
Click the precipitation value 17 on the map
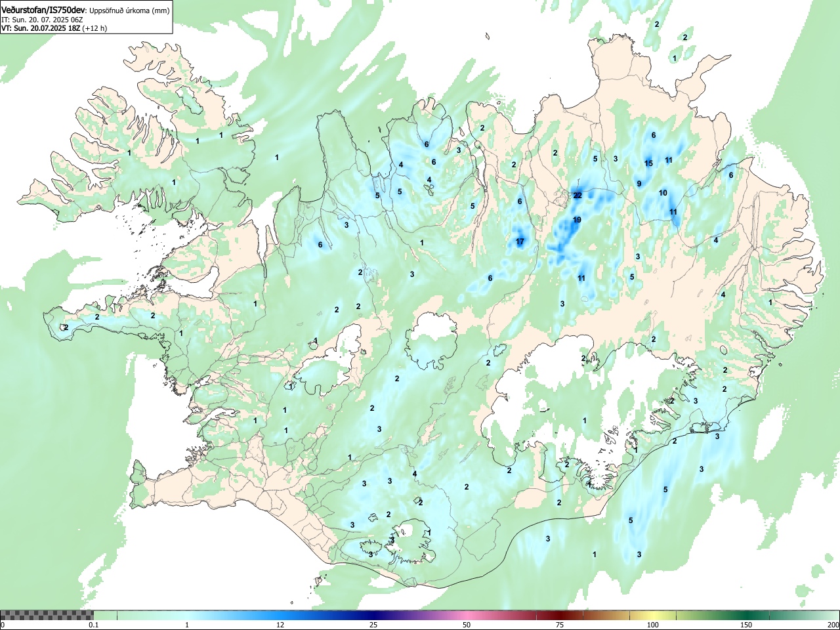520,241
